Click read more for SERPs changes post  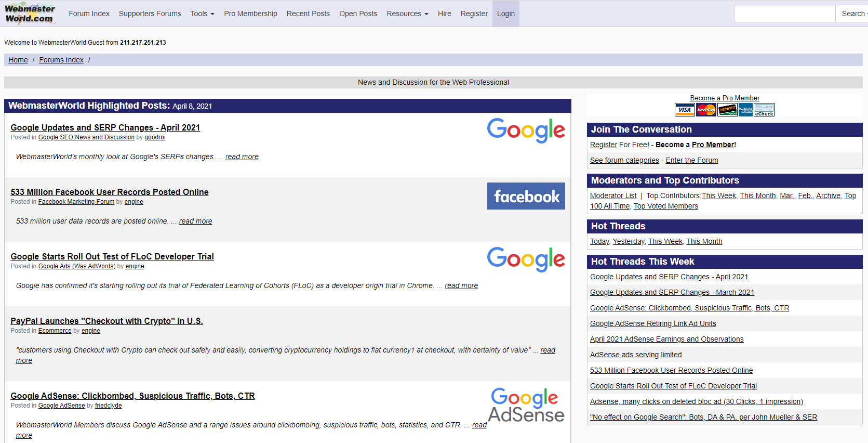point(242,157)
